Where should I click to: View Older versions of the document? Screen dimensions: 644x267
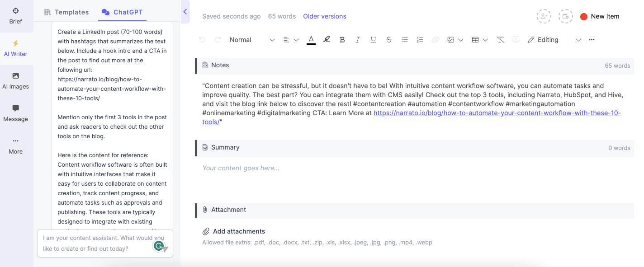pos(324,16)
